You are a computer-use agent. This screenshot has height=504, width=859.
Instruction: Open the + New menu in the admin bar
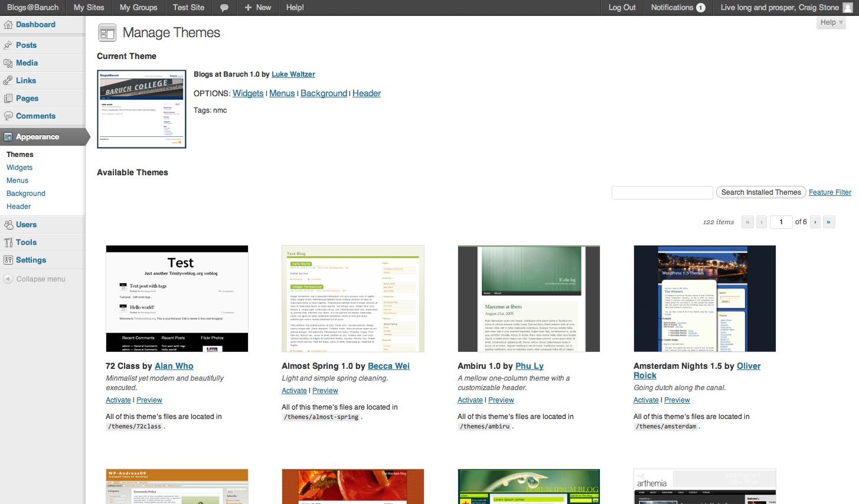point(257,8)
